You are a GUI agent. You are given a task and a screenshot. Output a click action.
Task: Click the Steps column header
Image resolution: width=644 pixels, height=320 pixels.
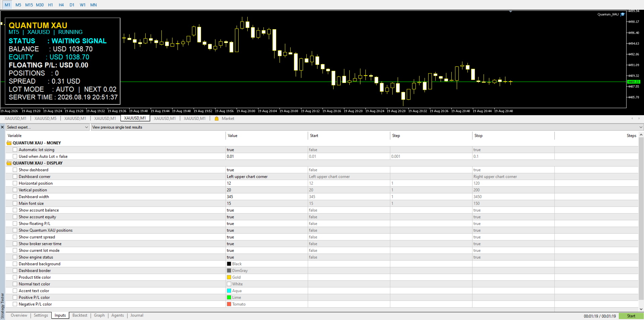596,136
